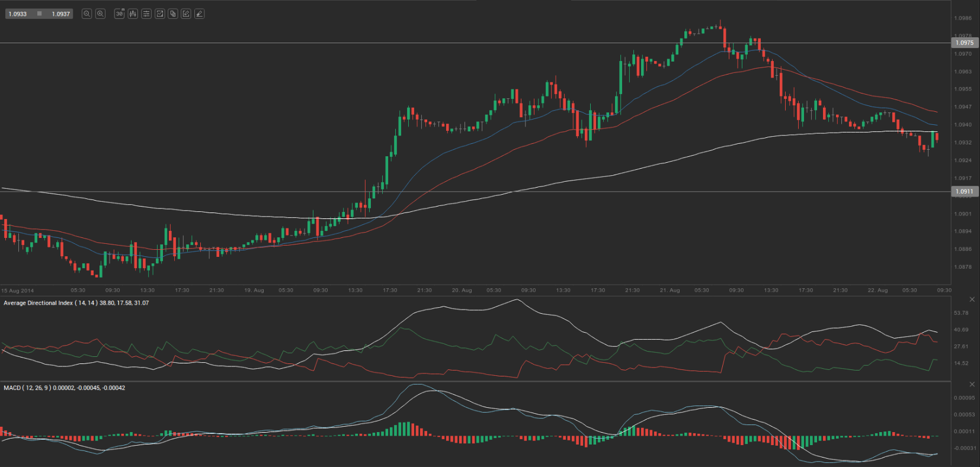Select the 1.0911 price level marker
Viewport: 980px width, 467px height.
click(965, 191)
